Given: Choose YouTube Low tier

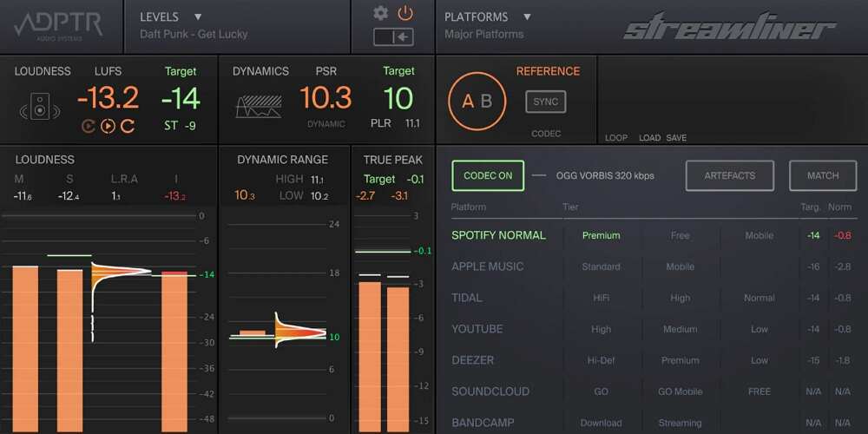Looking at the screenshot, I should [759, 329].
